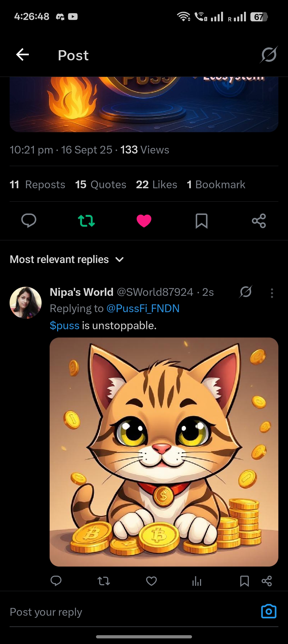The height and width of the screenshot is (644, 288).
Task: Open more options on Nipa's reply
Action: (x=272, y=293)
